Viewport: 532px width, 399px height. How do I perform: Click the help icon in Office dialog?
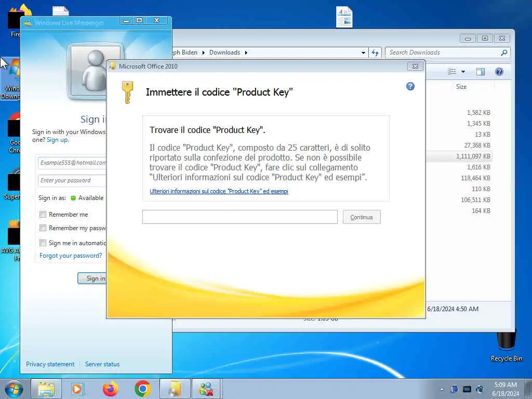pos(410,86)
